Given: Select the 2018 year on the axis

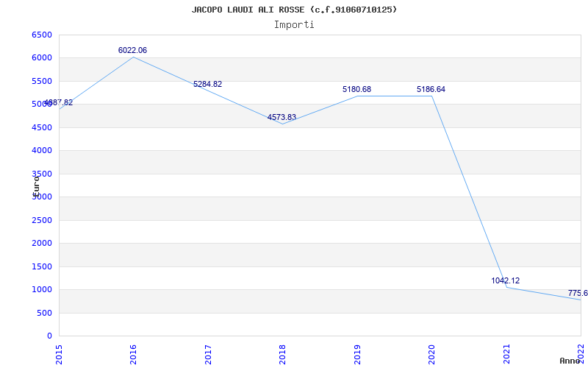Looking at the screenshot, I should point(283,353).
